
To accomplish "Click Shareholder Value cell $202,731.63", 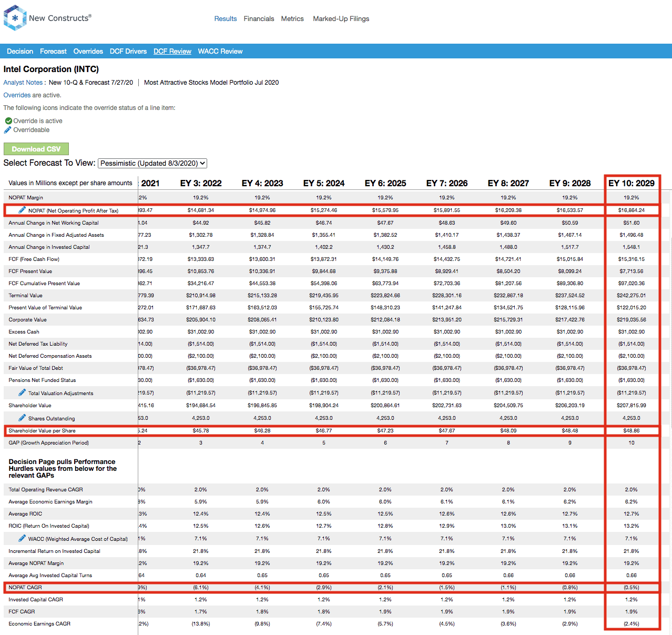I will coord(447,406).
